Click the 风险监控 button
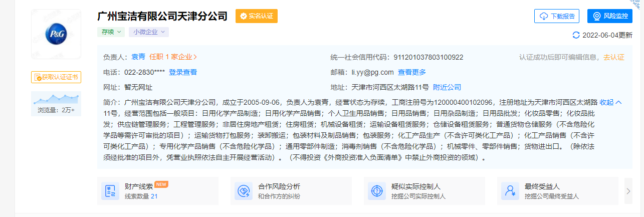This screenshot has height=217, width=644. 610,16
